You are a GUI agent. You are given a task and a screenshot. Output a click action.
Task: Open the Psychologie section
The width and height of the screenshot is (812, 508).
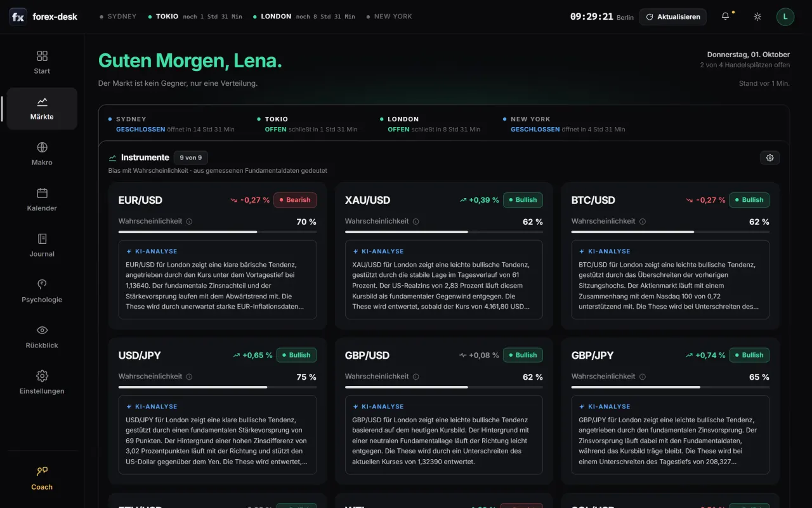[x=42, y=291]
